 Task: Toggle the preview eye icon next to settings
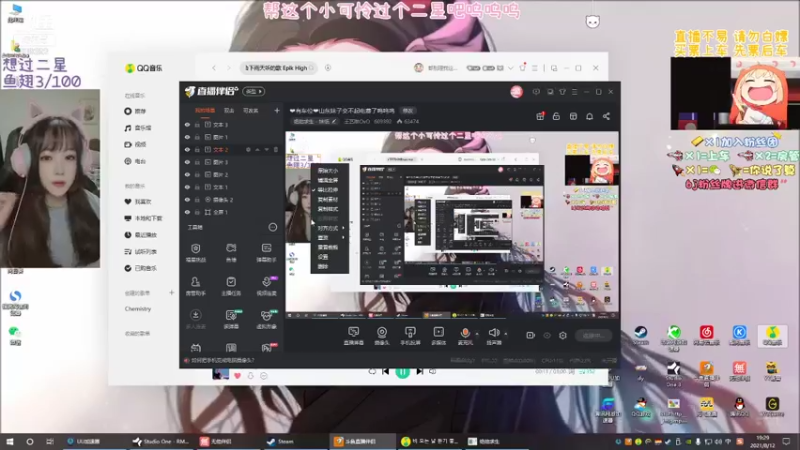[x=547, y=335]
